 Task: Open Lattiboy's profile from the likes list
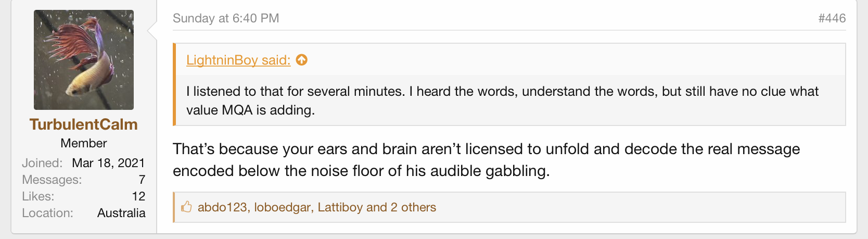tap(340, 207)
